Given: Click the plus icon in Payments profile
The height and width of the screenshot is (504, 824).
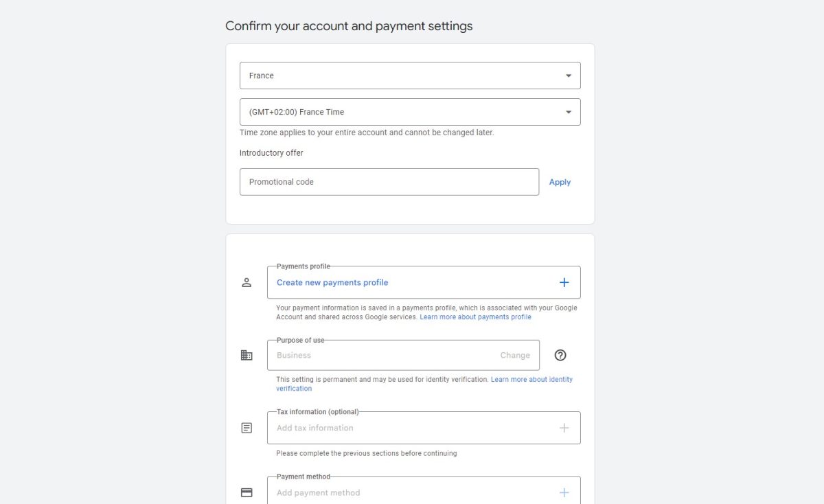Looking at the screenshot, I should pos(564,282).
